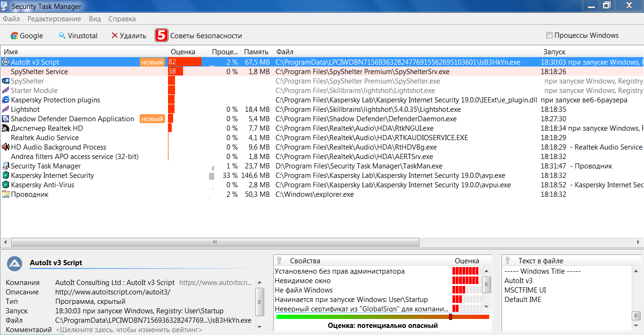
Task: Click the Удалить button
Action: [x=129, y=36]
